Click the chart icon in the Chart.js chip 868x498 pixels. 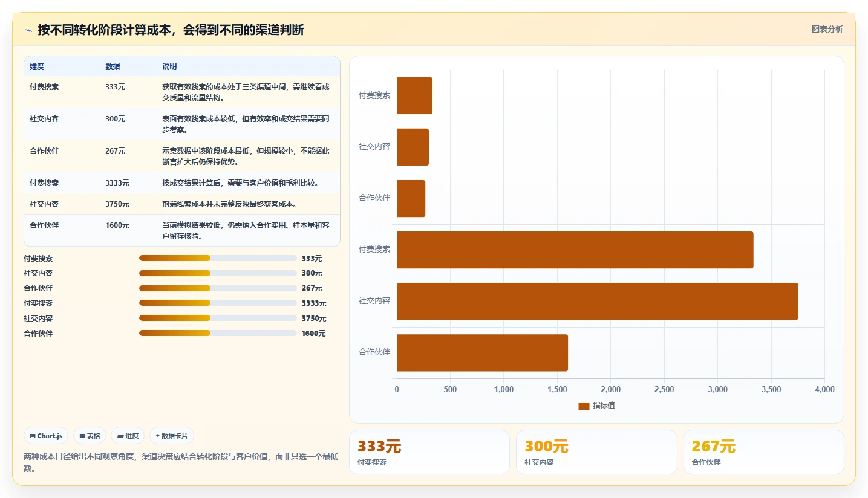tap(33, 436)
